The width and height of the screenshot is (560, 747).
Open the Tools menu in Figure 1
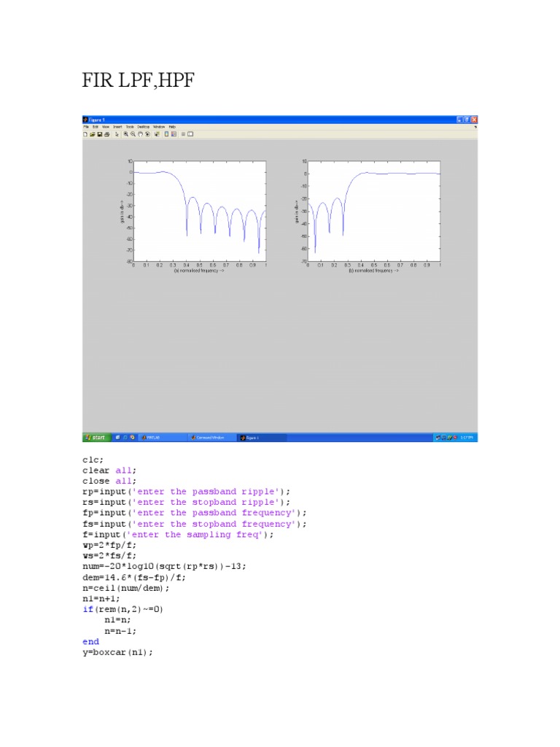pos(130,127)
